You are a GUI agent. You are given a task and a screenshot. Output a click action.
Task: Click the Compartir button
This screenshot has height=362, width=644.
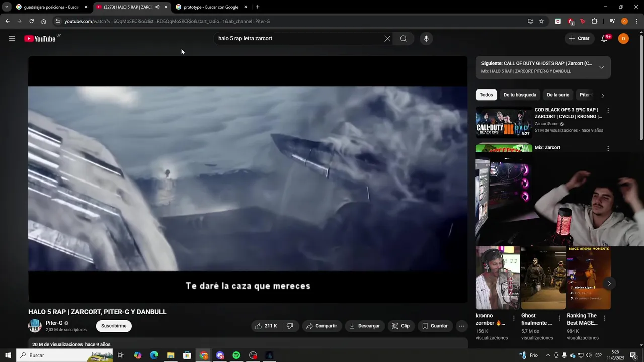pos(321,326)
